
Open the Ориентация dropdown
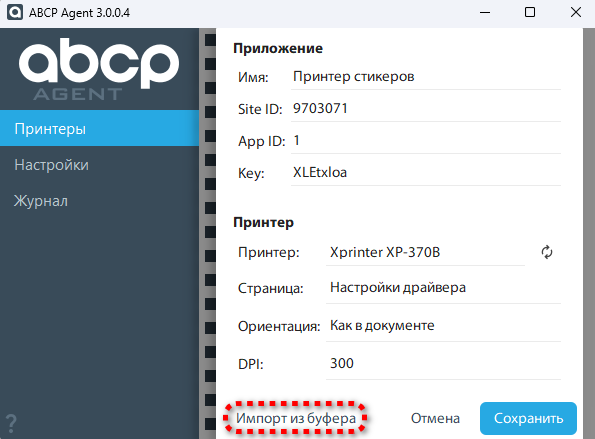tap(443, 326)
